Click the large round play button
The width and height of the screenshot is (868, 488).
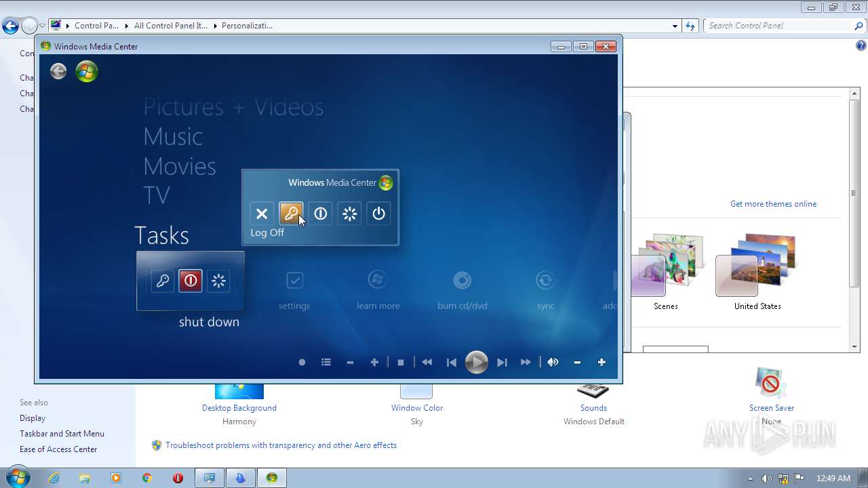point(477,363)
